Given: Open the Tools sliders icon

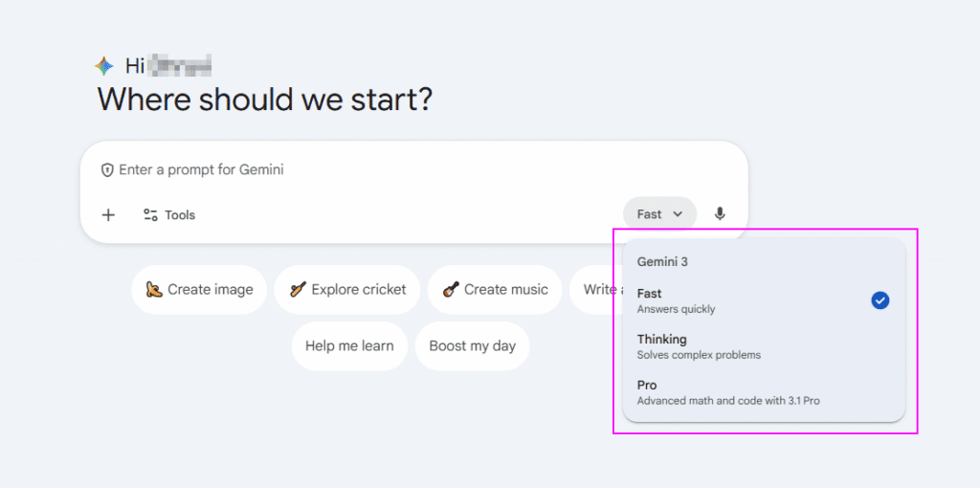Looking at the screenshot, I should 150,214.
